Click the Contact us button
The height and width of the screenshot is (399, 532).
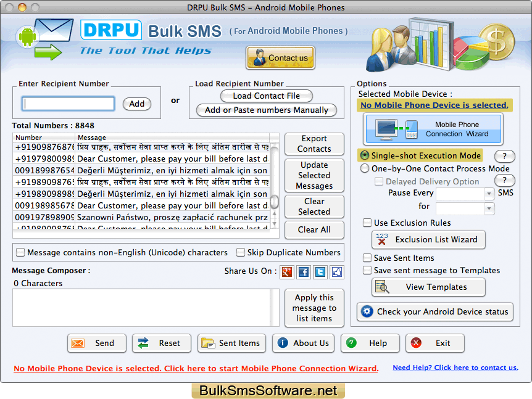(x=280, y=57)
